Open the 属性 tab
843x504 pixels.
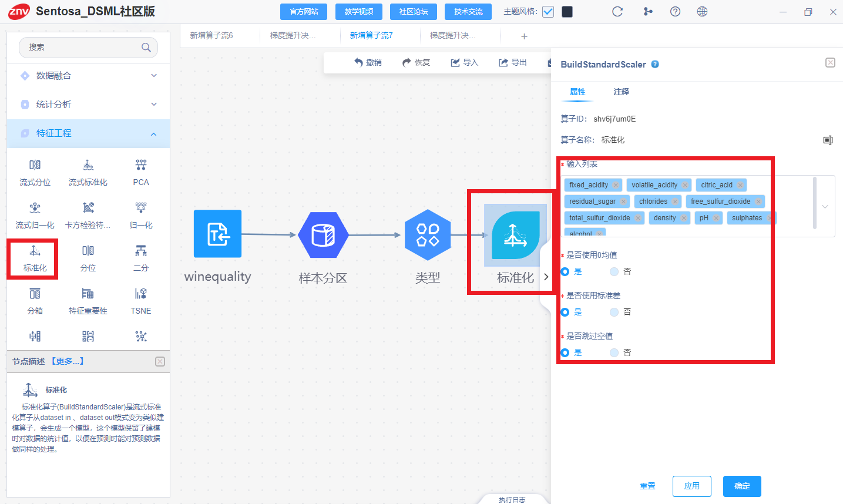coord(577,92)
